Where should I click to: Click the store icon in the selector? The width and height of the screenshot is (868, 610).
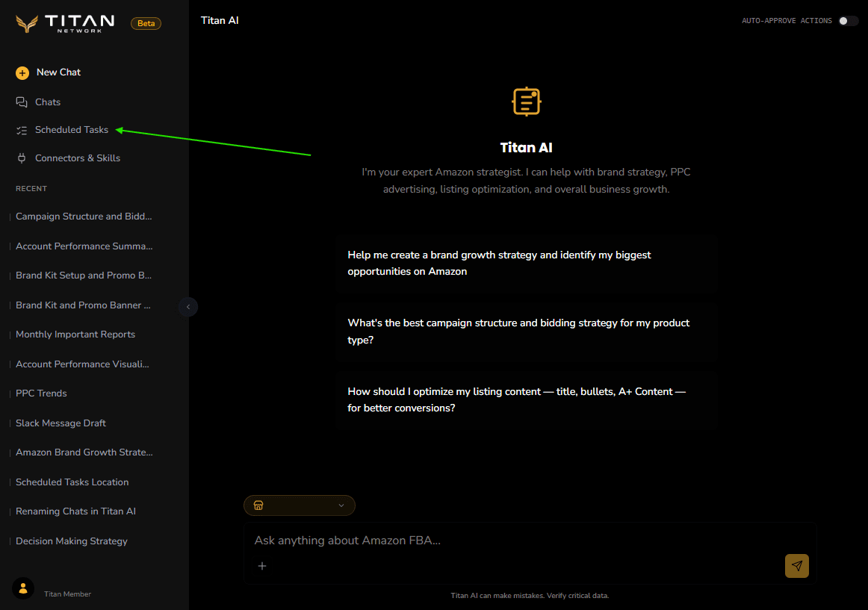pos(258,505)
